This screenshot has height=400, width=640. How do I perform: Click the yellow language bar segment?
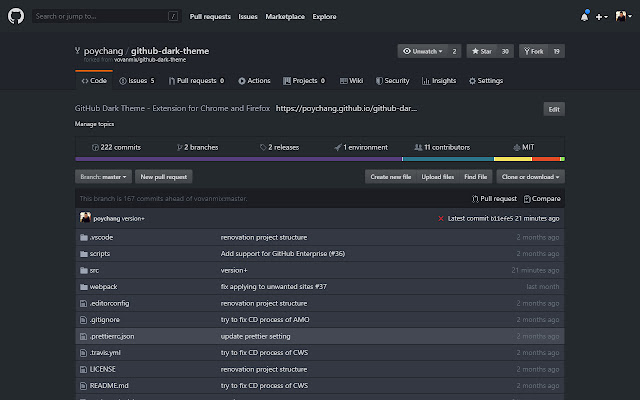513,159
